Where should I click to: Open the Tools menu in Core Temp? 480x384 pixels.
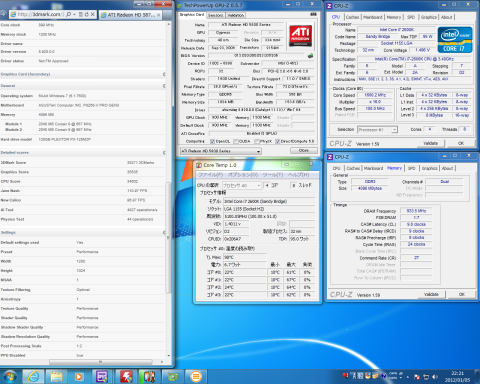pyautogui.click(x=272, y=175)
